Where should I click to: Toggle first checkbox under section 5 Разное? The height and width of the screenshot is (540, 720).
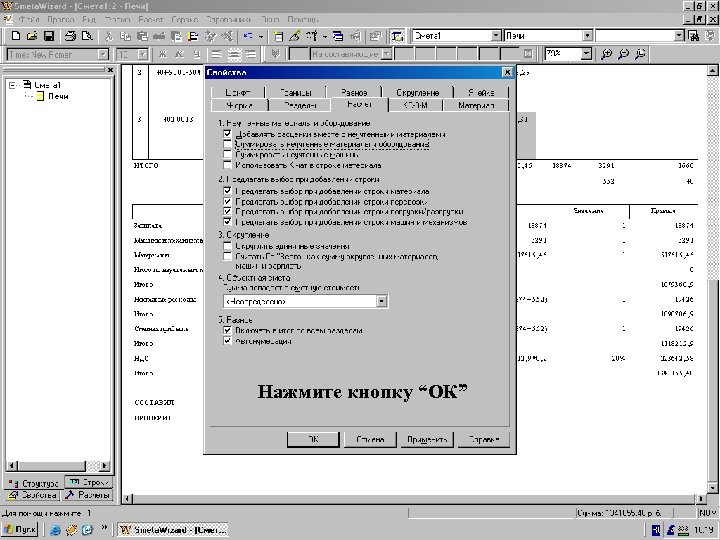point(227,330)
